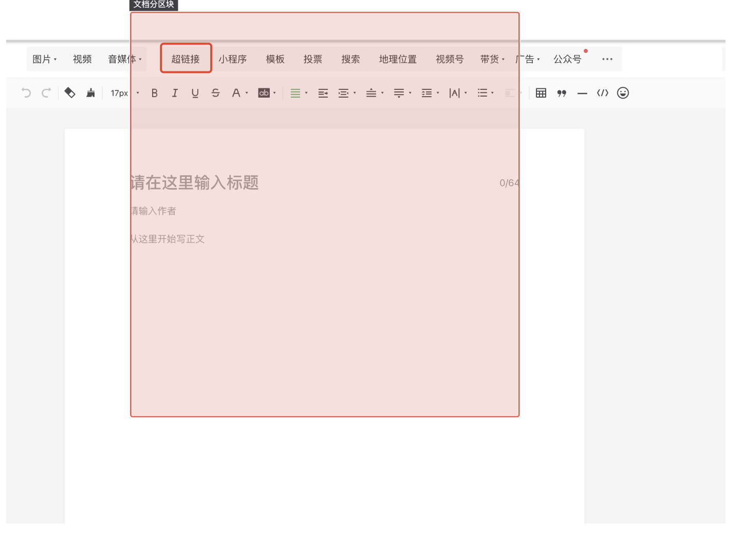Show more insert options via ellipsis

click(607, 59)
